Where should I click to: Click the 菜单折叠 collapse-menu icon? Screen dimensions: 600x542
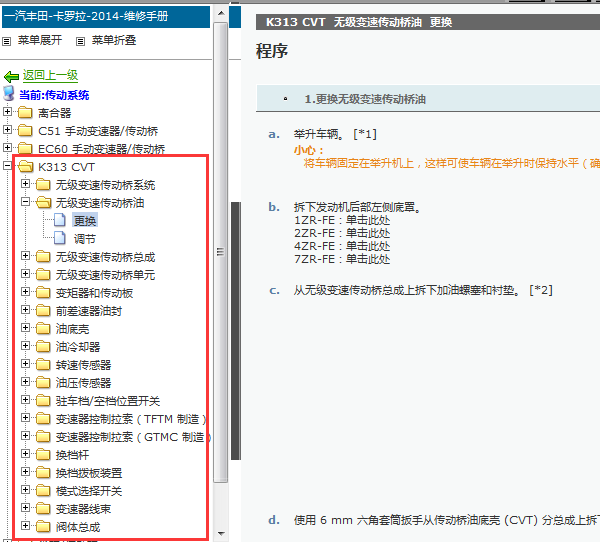coord(80,41)
